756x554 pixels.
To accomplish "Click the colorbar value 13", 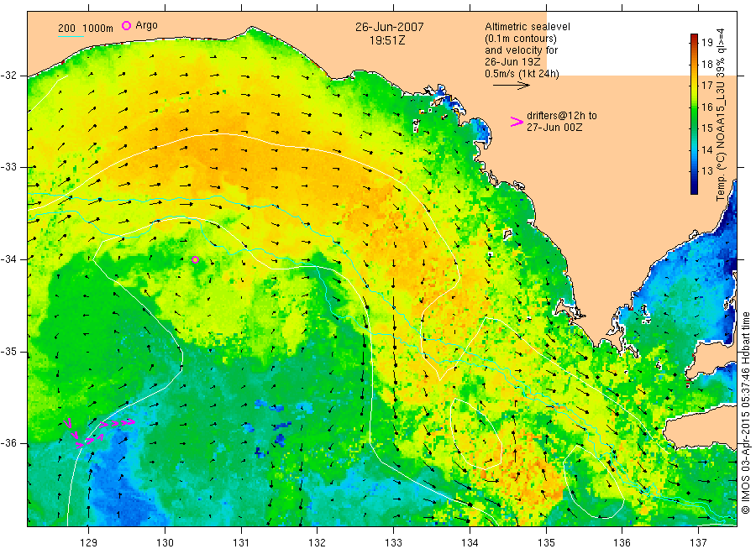I will (x=706, y=171).
